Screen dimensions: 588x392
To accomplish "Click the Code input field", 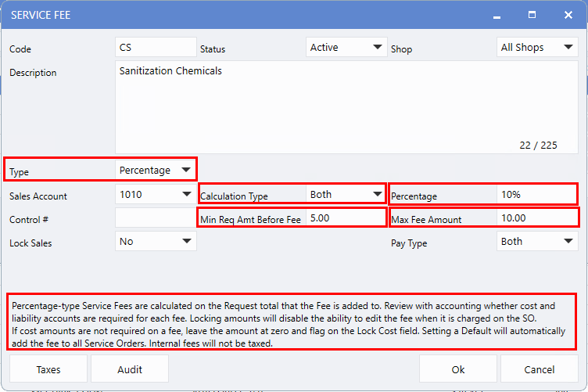I will 156,48.
